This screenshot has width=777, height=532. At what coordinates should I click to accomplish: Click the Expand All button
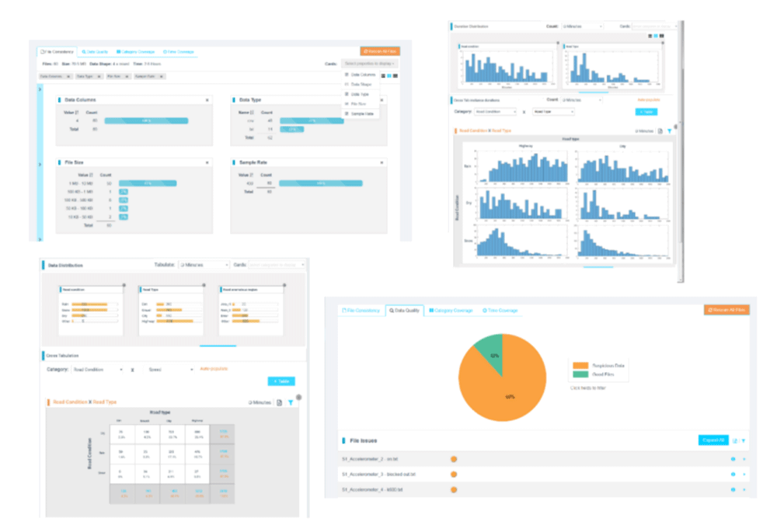713,440
